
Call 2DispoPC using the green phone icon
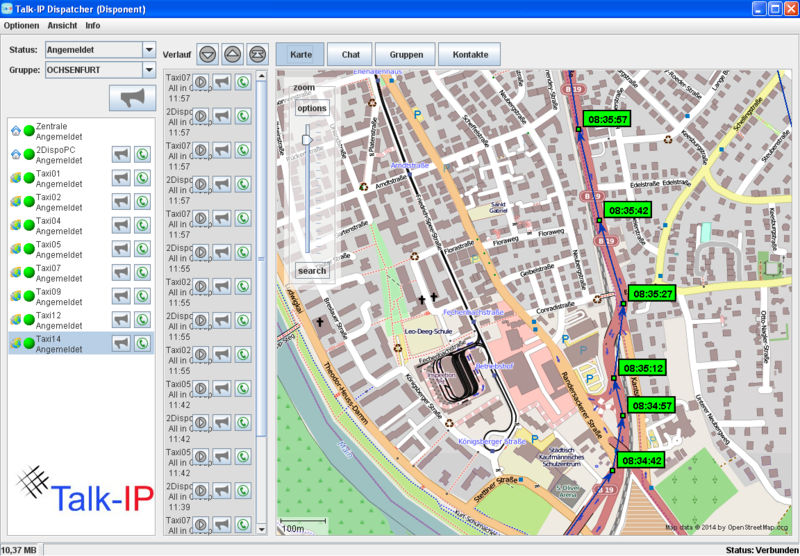[x=142, y=155]
